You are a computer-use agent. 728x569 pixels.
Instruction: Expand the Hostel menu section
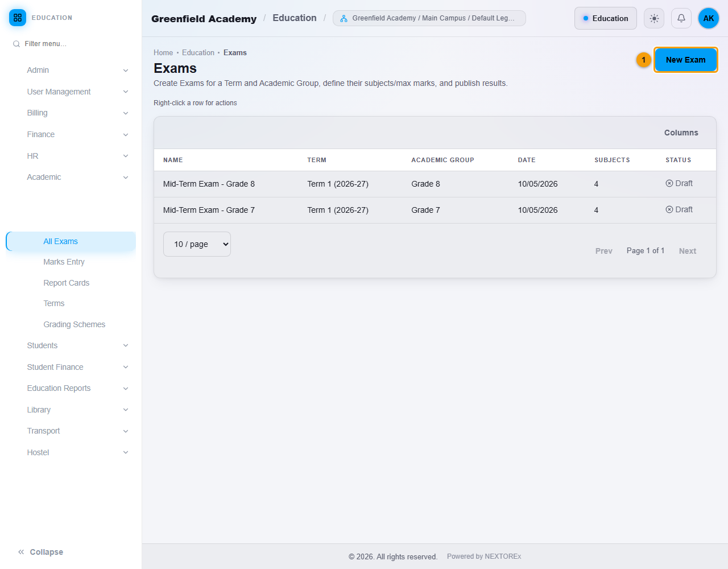(71, 452)
